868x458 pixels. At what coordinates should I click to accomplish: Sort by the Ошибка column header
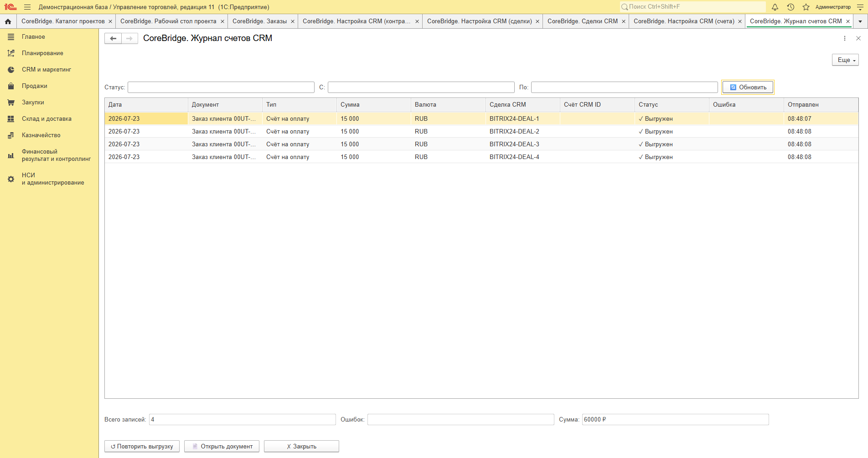click(x=746, y=105)
